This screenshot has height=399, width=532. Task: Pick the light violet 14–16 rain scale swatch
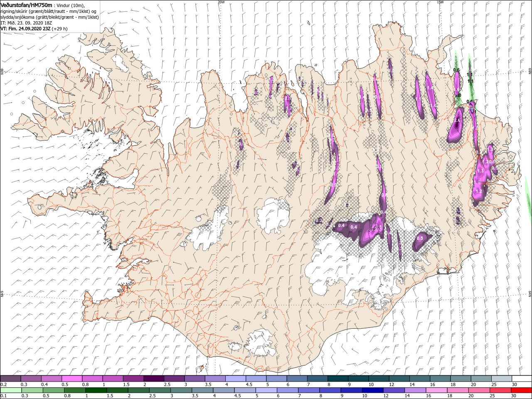point(415,390)
